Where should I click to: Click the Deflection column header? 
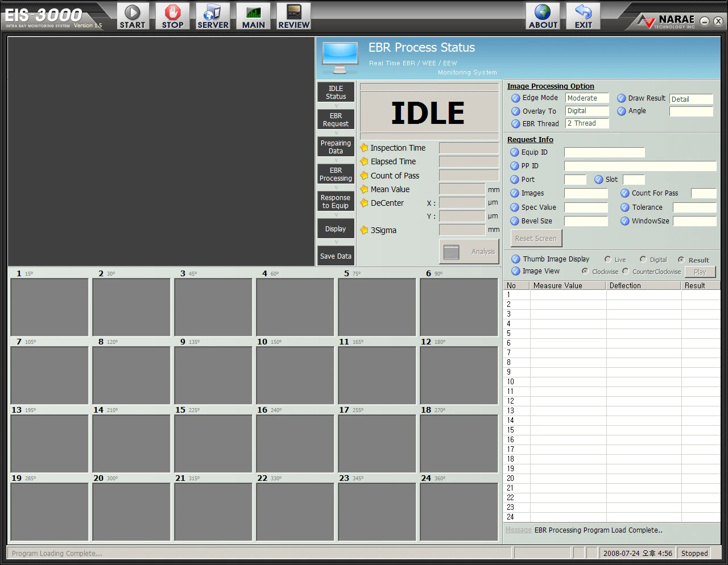coord(644,285)
